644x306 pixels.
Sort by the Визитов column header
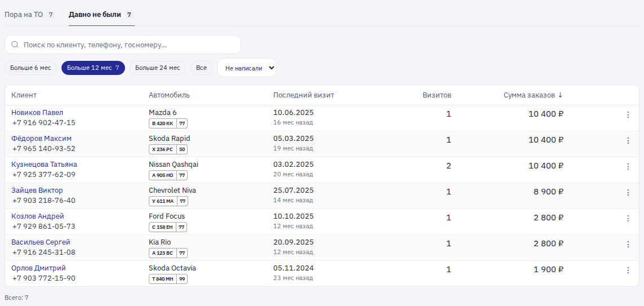click(x=437, y=95)
